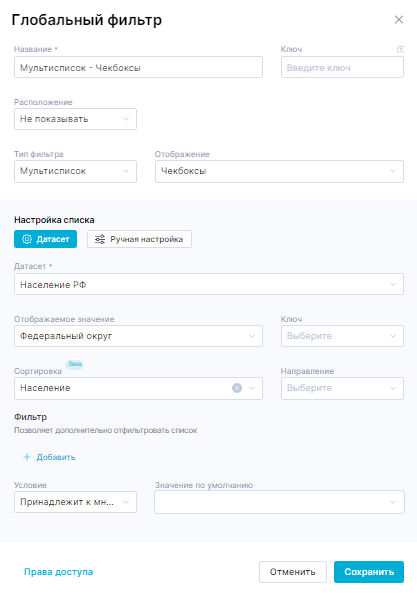Open the Расположение dropdown
Image resolution: width=417 pixels, height=594 pixels.
coord(75,119)
